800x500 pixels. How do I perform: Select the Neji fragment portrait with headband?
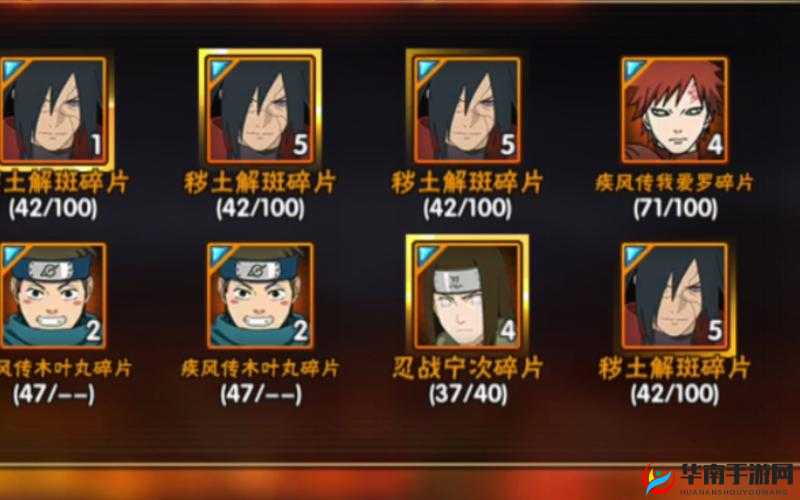467,295
